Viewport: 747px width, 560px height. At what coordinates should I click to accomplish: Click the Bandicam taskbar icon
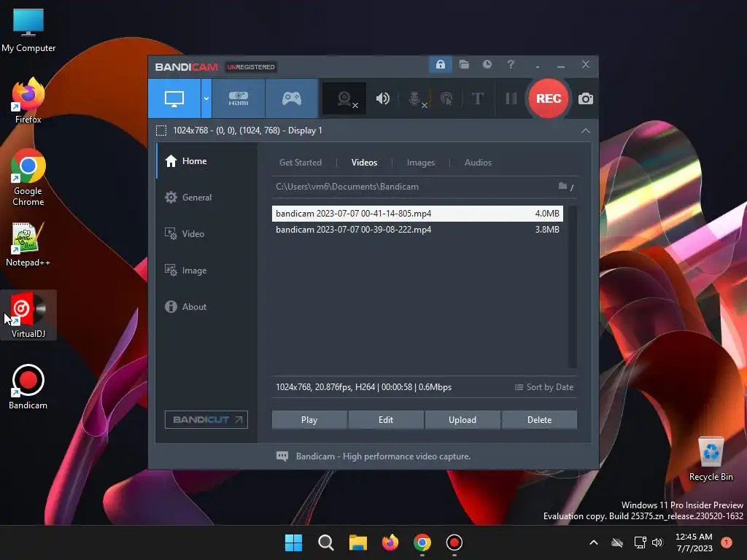[454, 542]
